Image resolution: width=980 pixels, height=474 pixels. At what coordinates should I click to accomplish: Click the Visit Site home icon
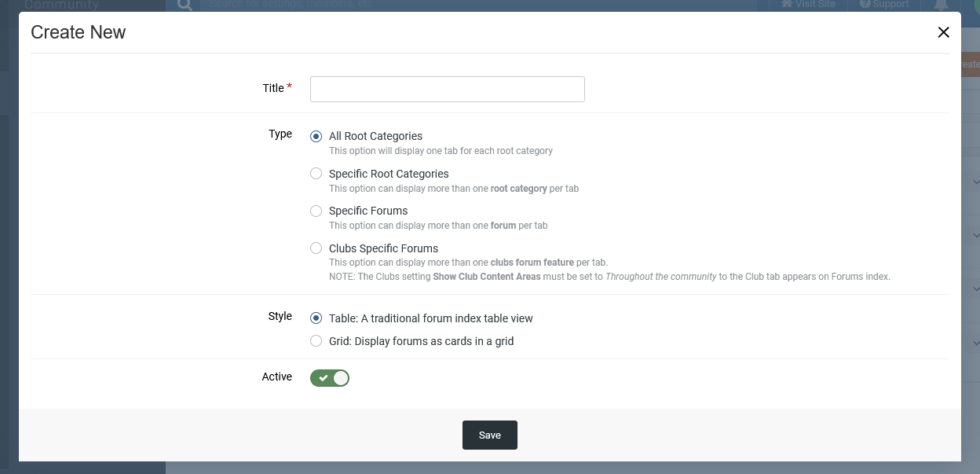[787, 4]
